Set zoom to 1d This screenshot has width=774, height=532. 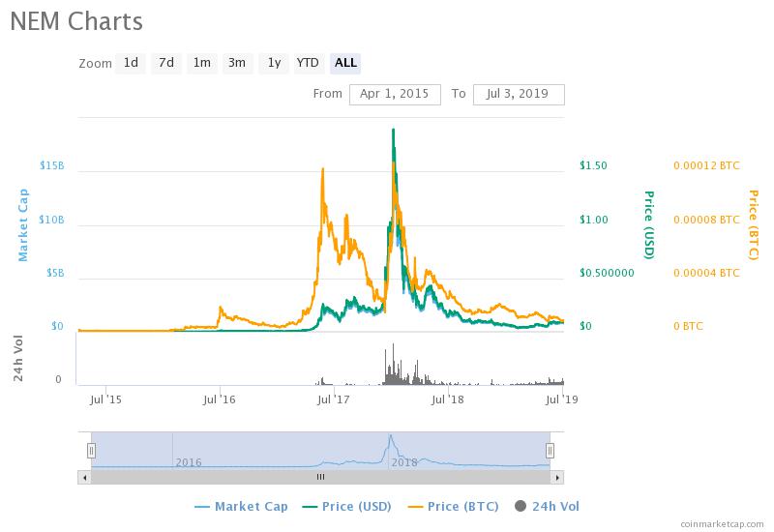[131, 63]
